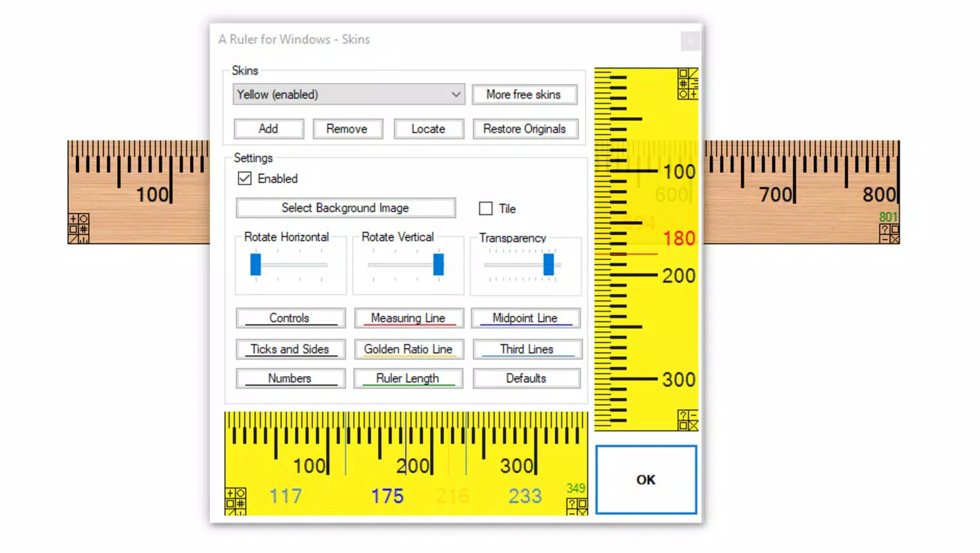The height and width of the screenshot is (553, 980).
Task: Click the circle icon atop the vertical yellow ruler
Action: click(x=683, y=94)
